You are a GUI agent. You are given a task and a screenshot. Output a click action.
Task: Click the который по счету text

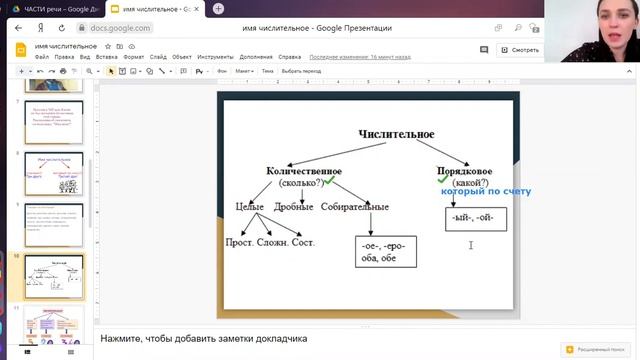(x=486, y=191)
